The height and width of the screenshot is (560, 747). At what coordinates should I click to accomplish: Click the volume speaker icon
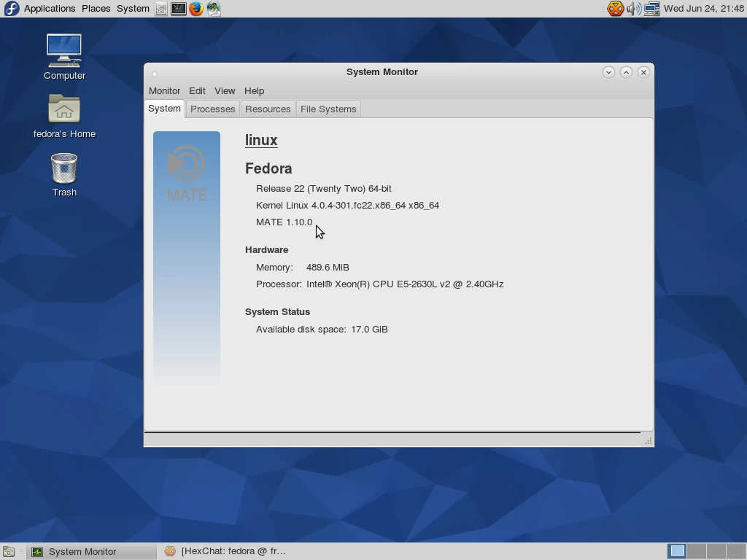634,9
